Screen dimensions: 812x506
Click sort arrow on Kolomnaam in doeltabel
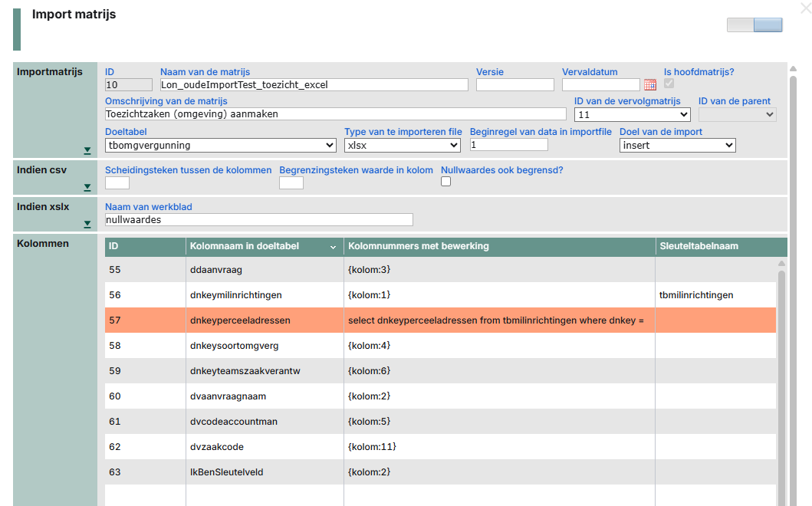(x=333, y=247)
